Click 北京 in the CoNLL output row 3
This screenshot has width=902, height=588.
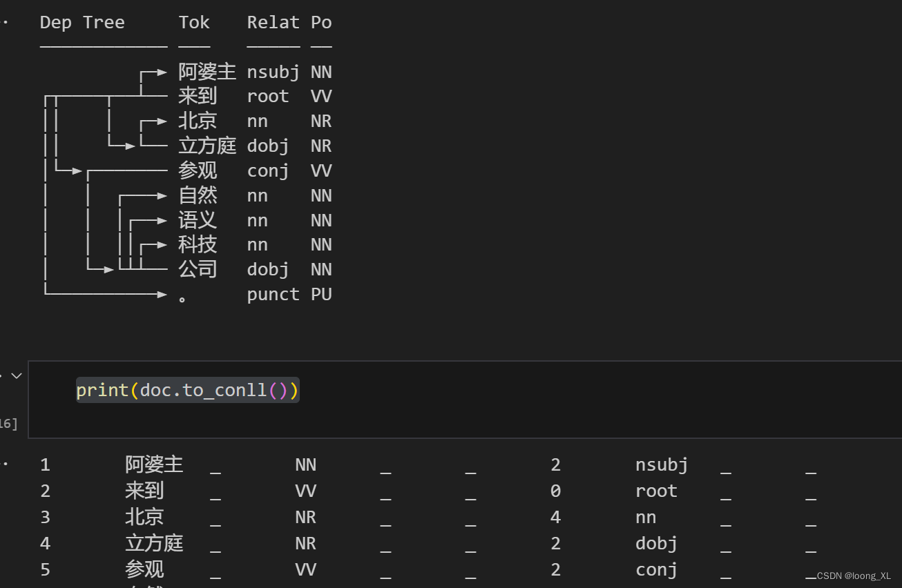pos(144,517)
